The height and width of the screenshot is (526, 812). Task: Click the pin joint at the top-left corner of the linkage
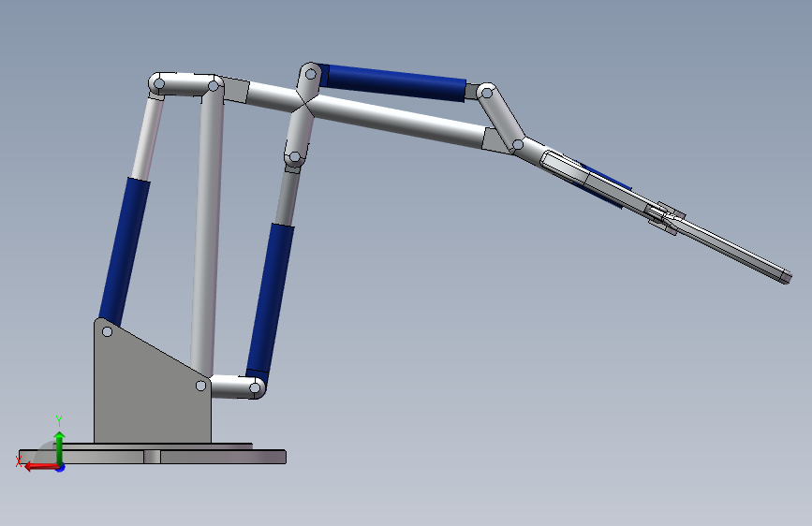pyautogui.click(x=159, y=84)
